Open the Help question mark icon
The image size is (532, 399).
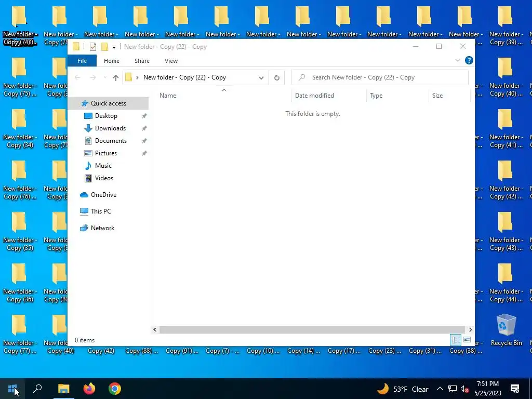[469, 60]
